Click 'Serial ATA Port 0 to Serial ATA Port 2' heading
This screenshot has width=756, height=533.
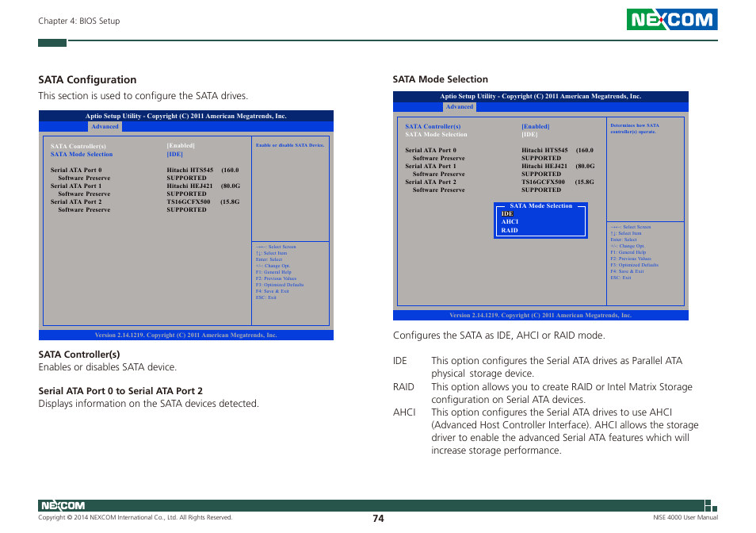tap(120, 391)
